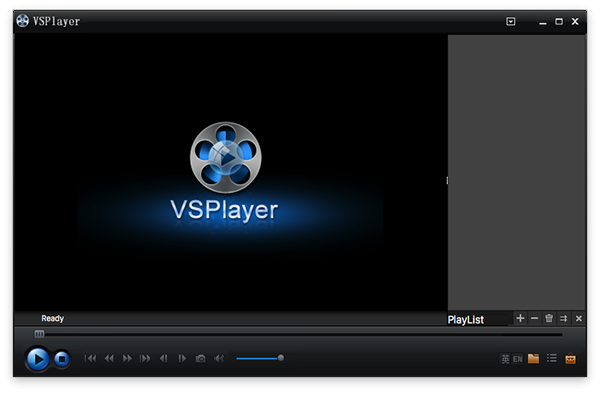Clear the PlayList with trash icon
600x393 pixels.
(549, 318)
